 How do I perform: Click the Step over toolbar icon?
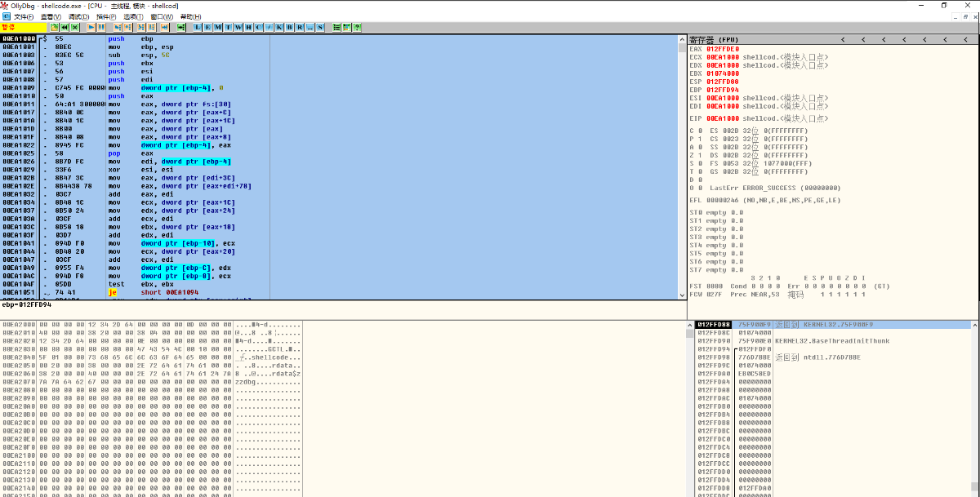[127, 27]
